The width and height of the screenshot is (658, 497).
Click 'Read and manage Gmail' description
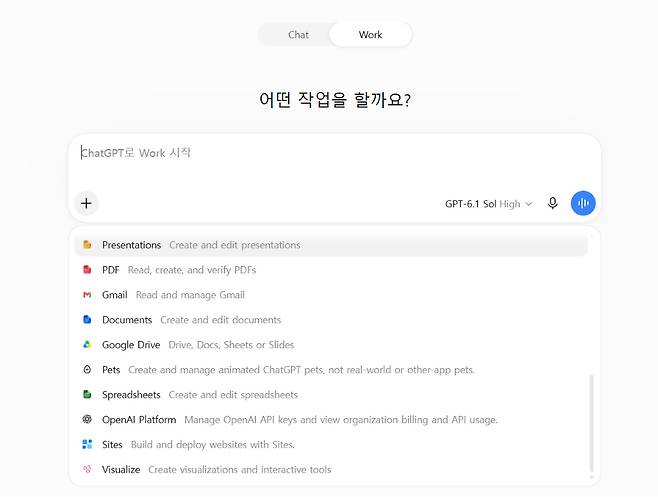(x=190, y=295)
